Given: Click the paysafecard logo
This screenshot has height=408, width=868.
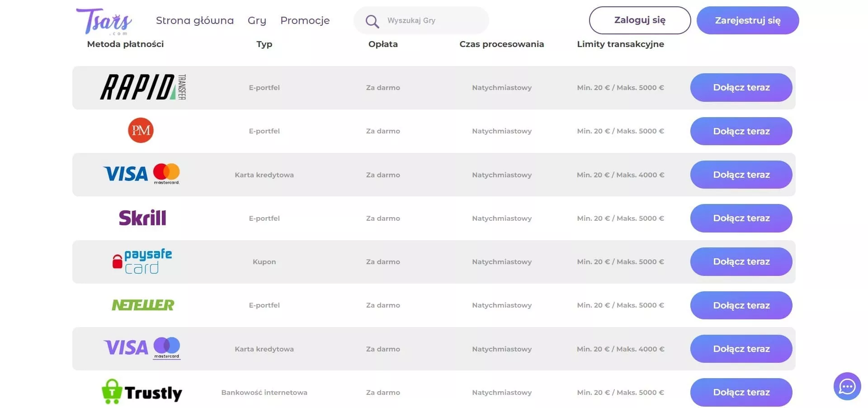Looking at the screenshot, I should click(x=142, y=262).
